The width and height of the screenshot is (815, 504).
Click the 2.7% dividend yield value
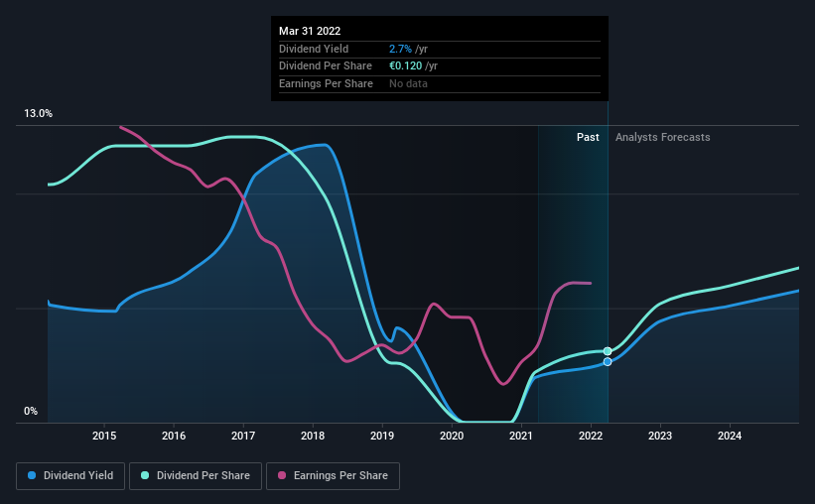click(x=400, y=49)
